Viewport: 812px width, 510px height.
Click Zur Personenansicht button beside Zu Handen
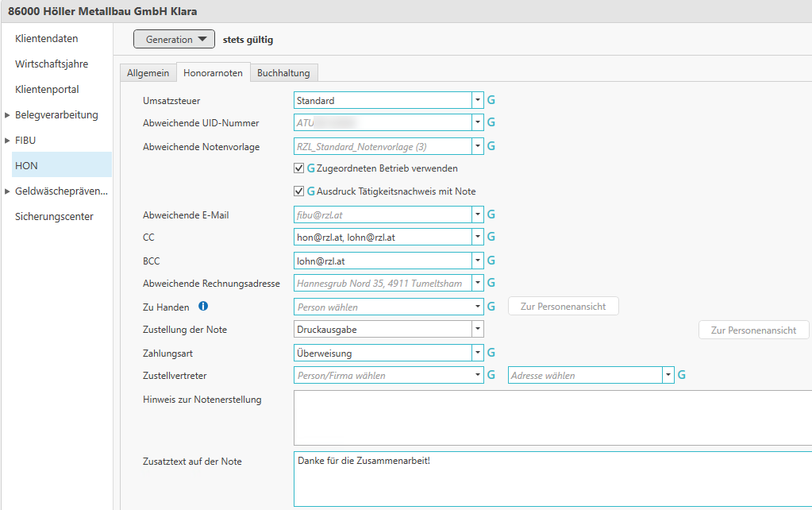click(563, 307)
